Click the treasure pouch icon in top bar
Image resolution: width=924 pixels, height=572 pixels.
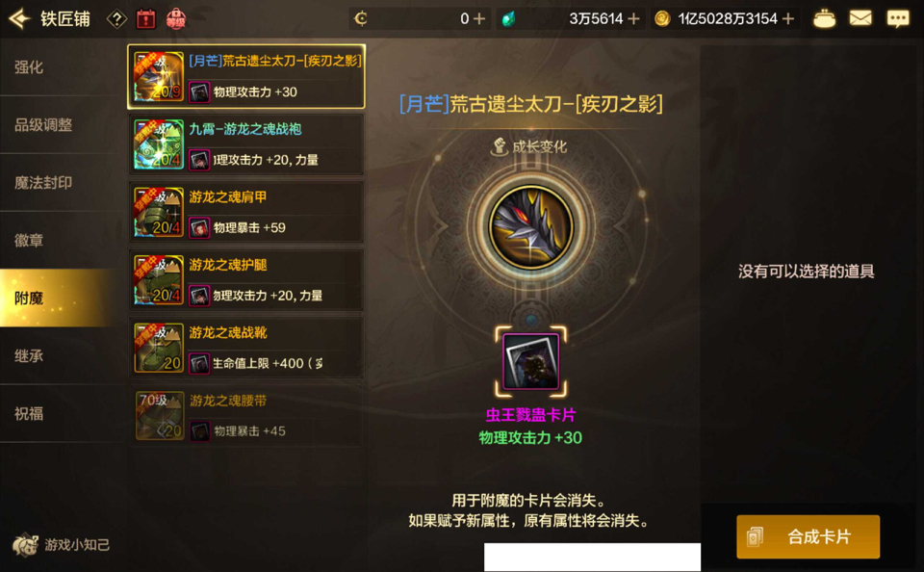pyautogui.click(x=824, y=19)
